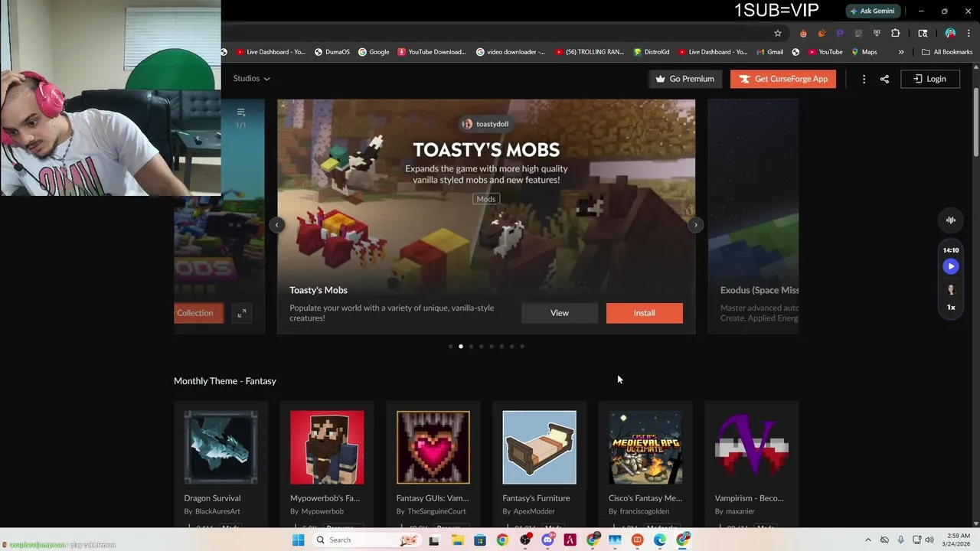Open the Windows Start menu
Screen dimensions: 980x551
tap(299, 540)
